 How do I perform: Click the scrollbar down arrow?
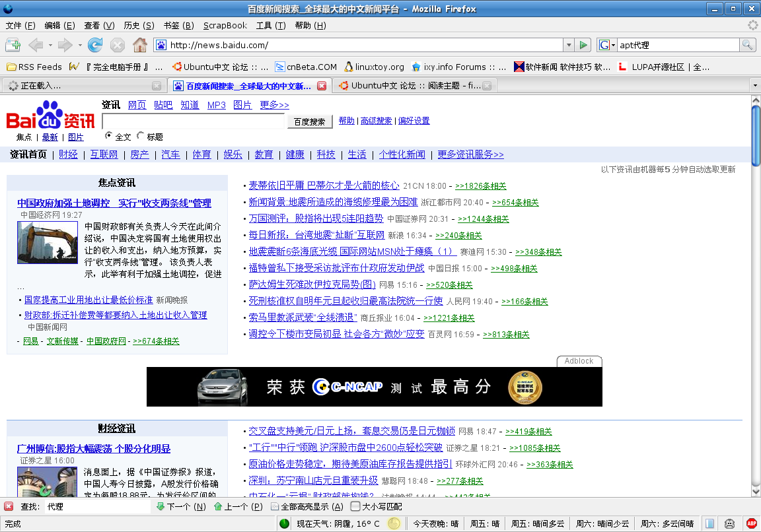coord(756,491)
